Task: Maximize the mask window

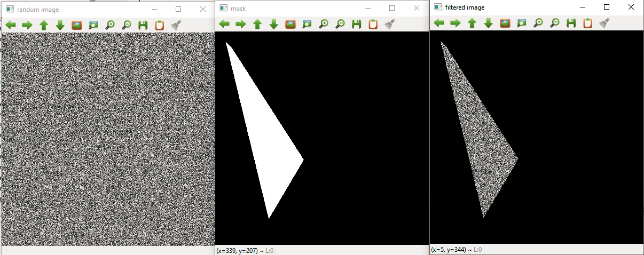Action: coord(392,8)
